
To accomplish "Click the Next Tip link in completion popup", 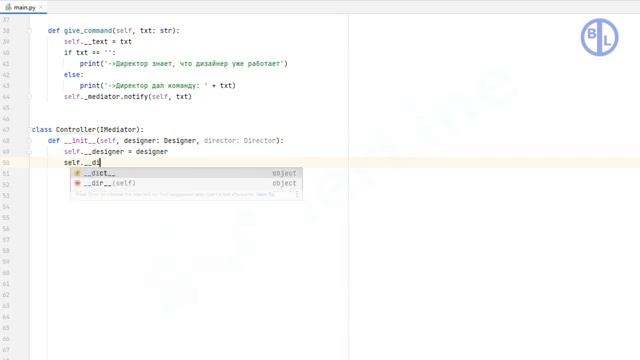I will click(265, 194).
